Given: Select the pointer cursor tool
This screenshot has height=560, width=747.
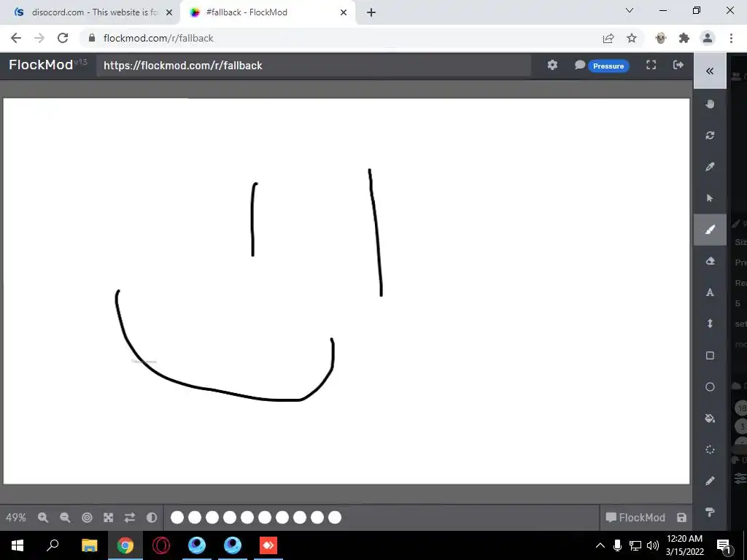Looking at the screenshot, I should pyautogui.click(x=710, y=198).
